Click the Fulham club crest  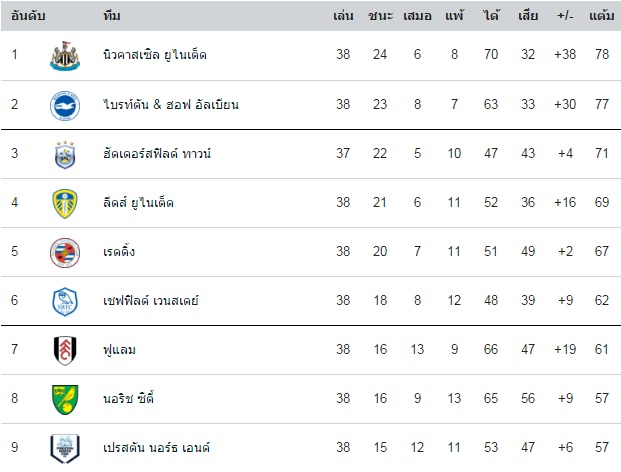(66, 350)
